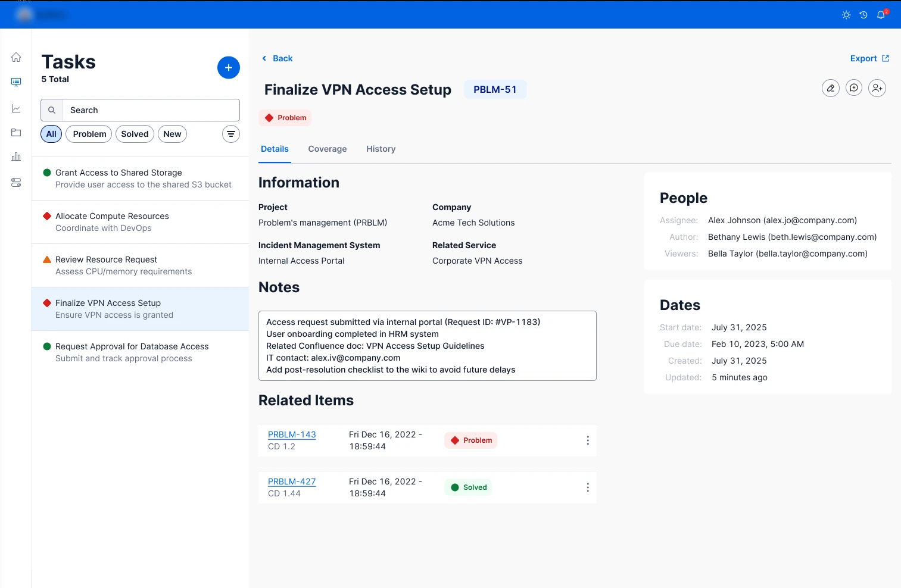The image size is (901, 588).
Task: Open the line chart sidebar icon
Action: tap(16, 108)
